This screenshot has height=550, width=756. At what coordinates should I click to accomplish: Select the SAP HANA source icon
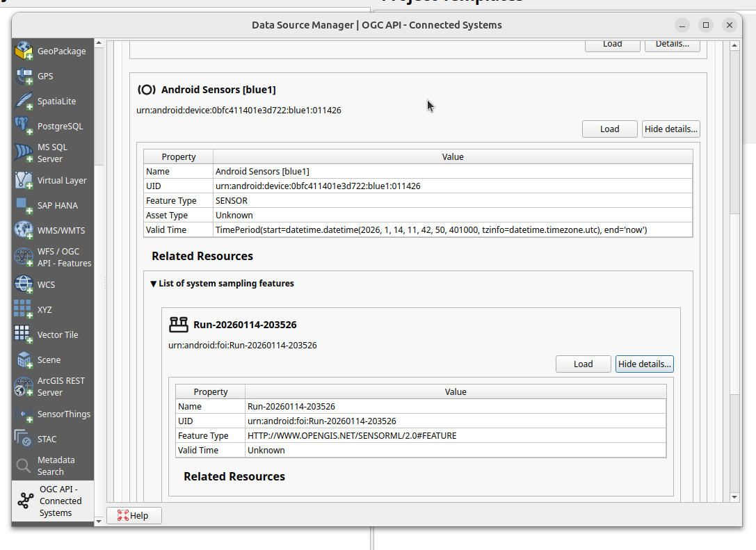24,206
